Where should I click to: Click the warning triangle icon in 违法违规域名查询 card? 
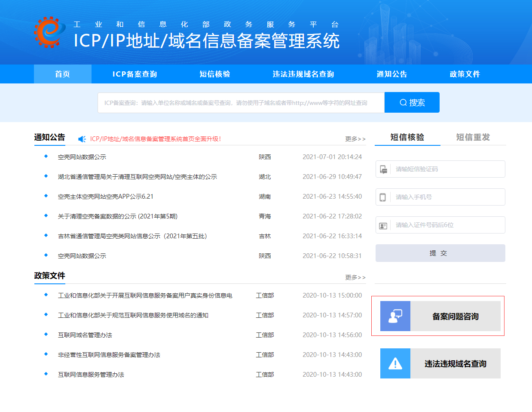click(x=395, y=363)
